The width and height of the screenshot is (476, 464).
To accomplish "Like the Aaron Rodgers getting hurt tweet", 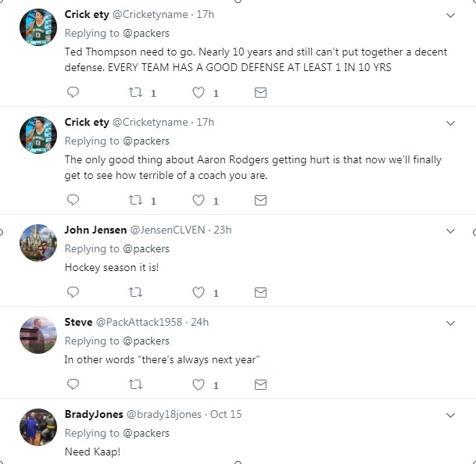I will 199,200.
